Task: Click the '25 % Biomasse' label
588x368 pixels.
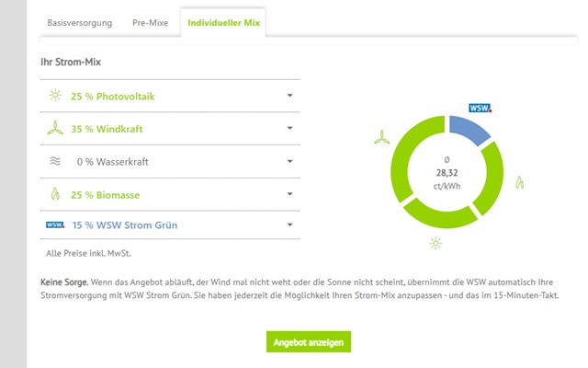Action: point(105,195)
